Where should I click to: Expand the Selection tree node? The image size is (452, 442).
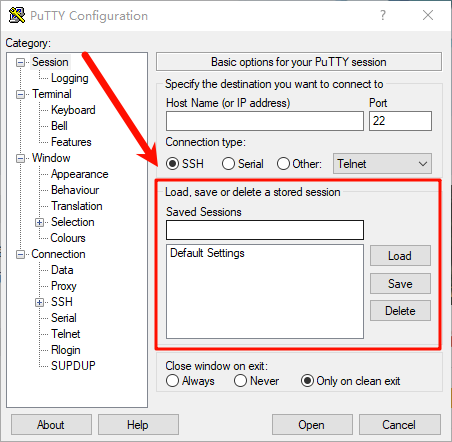[x=39, y=222]
